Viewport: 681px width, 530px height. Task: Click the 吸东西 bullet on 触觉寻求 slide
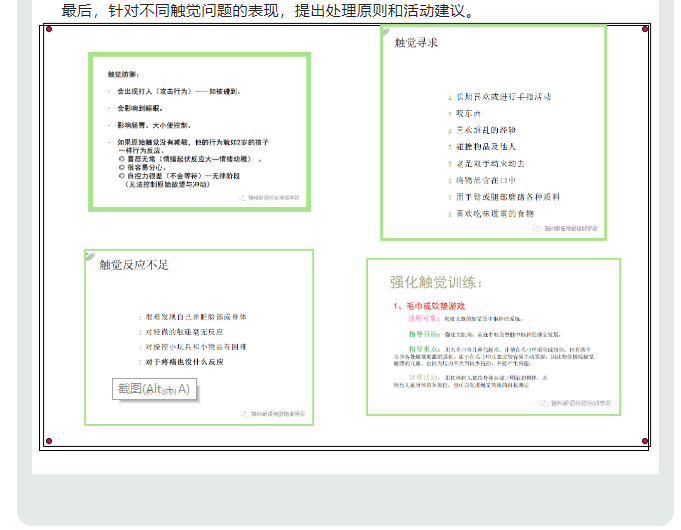point(472,113)
